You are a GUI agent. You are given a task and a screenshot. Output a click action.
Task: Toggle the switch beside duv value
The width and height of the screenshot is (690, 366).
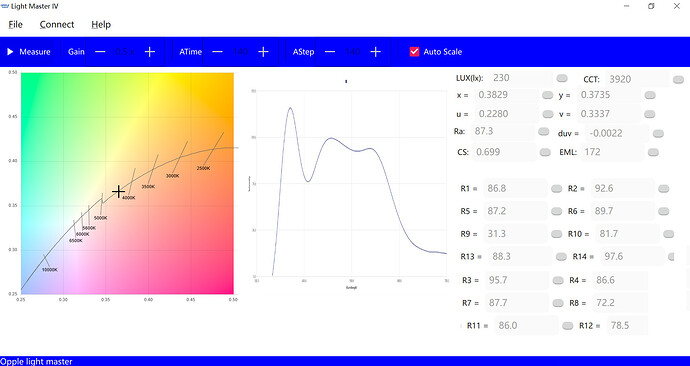(658, 134)
